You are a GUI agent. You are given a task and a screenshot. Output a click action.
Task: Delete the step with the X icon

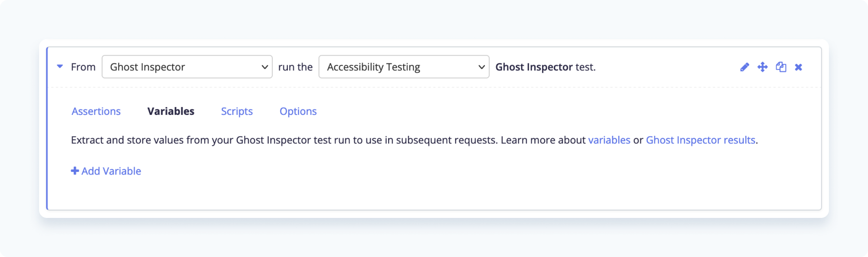click(799, 67)
